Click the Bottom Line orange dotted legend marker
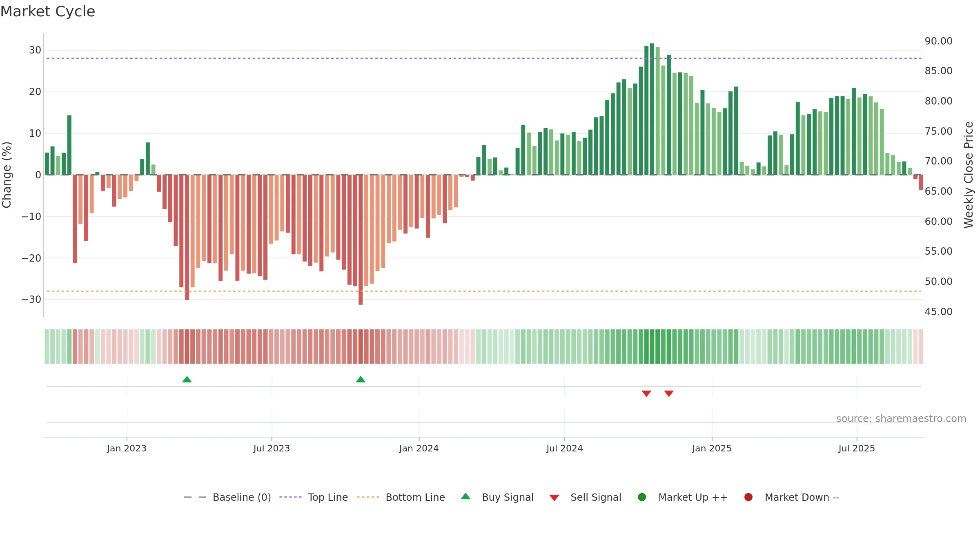 tap(368, 497)
